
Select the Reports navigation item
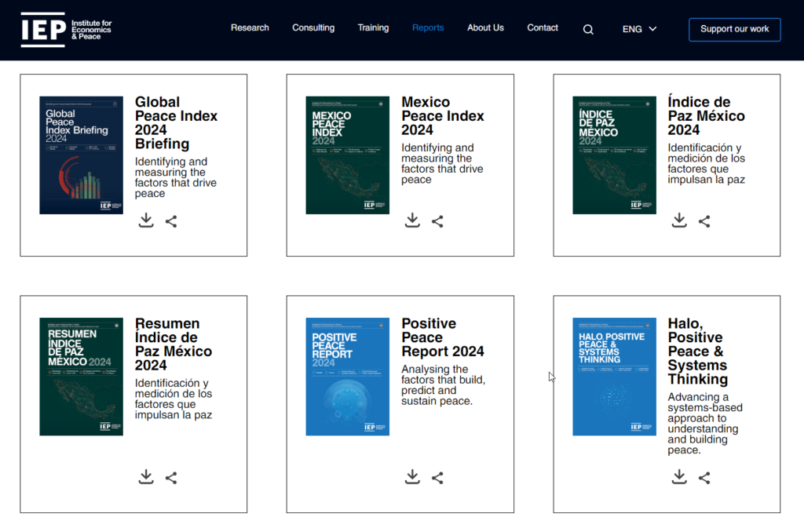428,27
